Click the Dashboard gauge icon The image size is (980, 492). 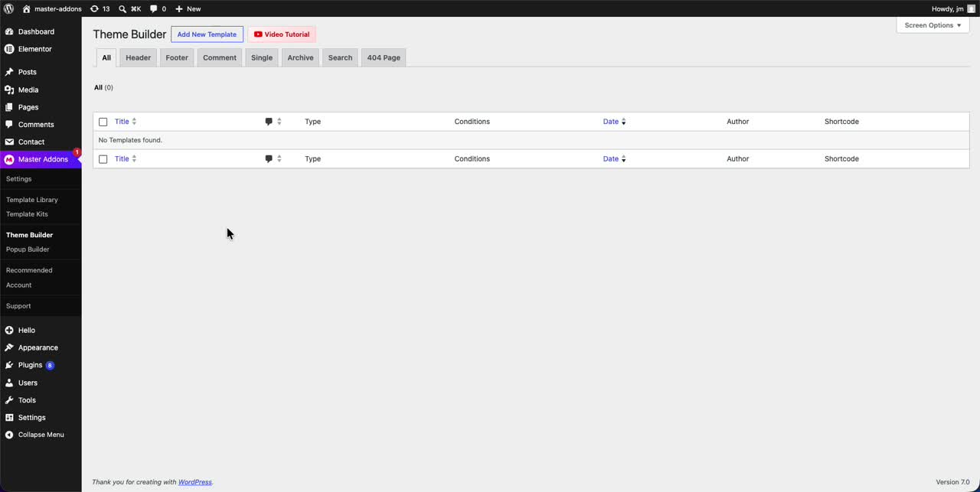[x=9, y=31]
